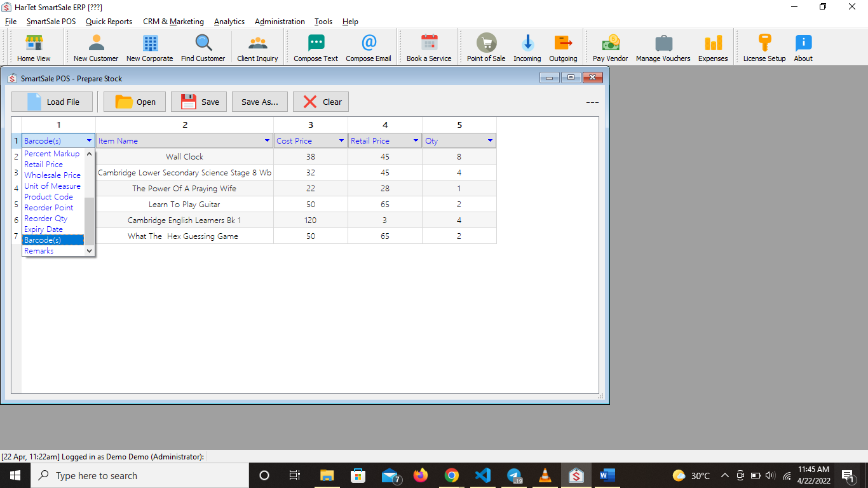Click the Open button
Image resolution: width=868 pixels, height=488 pixels.
click(x=135, y=102)
